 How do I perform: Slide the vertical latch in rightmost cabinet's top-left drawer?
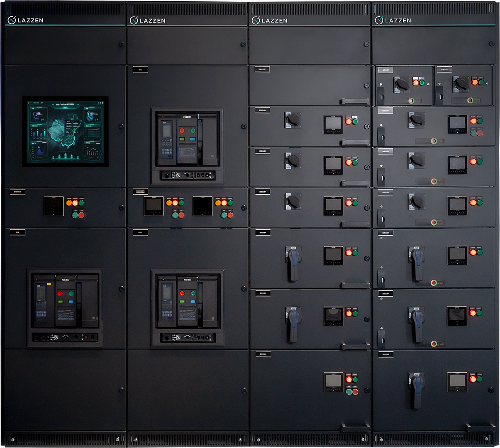(381, 97)
